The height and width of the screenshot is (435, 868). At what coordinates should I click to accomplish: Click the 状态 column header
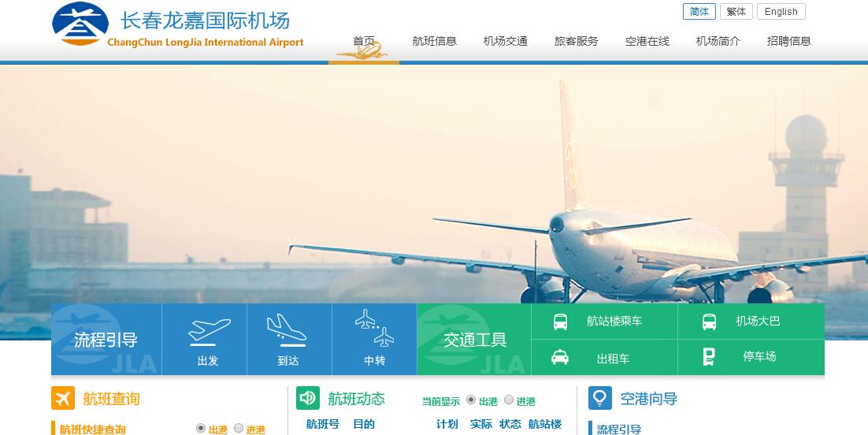pos(510,424)
